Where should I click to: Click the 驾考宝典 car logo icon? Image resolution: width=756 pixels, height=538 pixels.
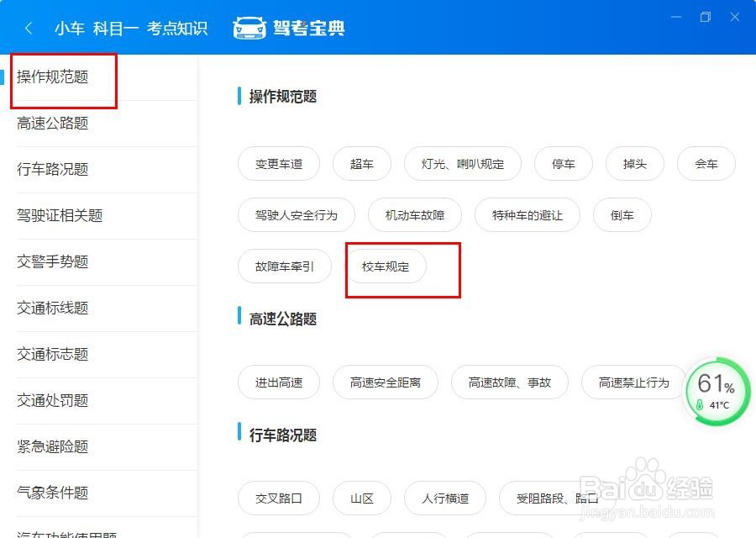[249, 28]
